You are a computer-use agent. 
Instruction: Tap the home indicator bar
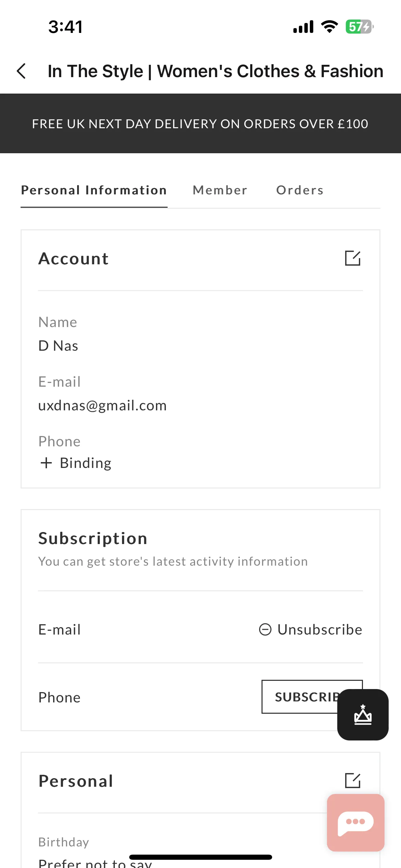coord(200,857)
